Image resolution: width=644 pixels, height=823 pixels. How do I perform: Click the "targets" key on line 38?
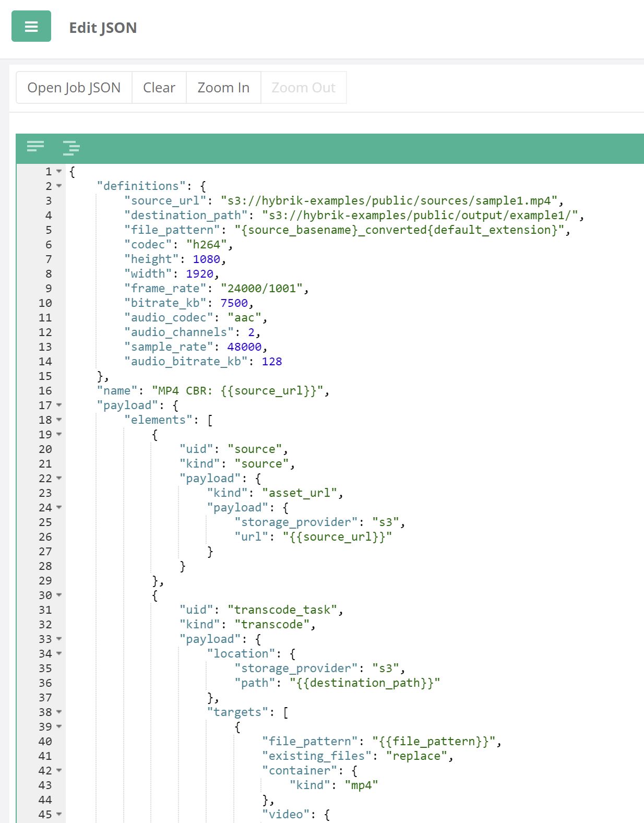(x=237, y=712)
